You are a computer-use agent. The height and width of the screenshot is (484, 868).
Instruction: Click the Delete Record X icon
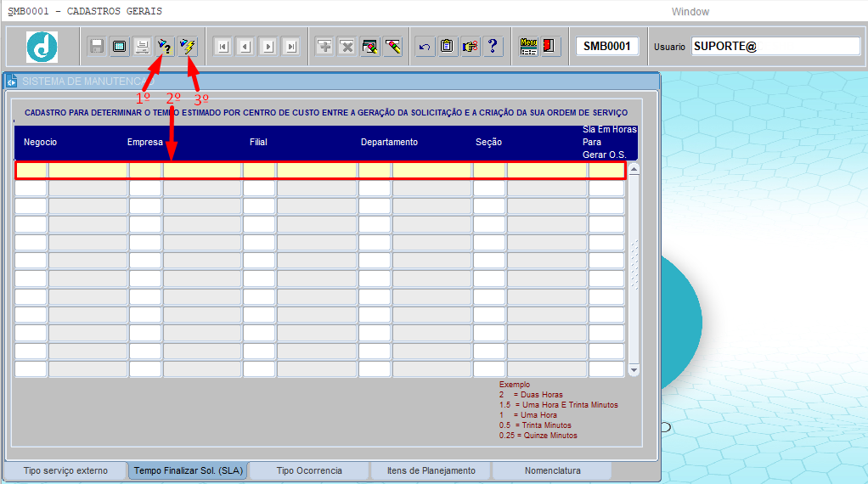[347, 47]
